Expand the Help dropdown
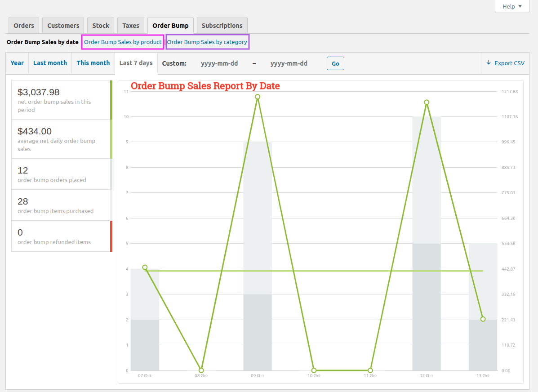This screenshot has width=538, height=392. click(x=512, y=7)
